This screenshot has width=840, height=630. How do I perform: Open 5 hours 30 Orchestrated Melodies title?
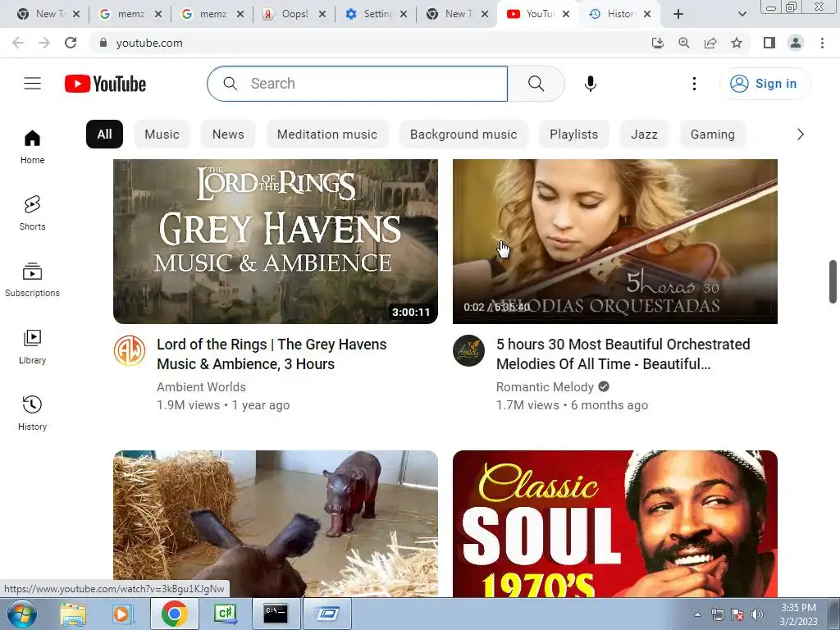click(x=623, y=354)
